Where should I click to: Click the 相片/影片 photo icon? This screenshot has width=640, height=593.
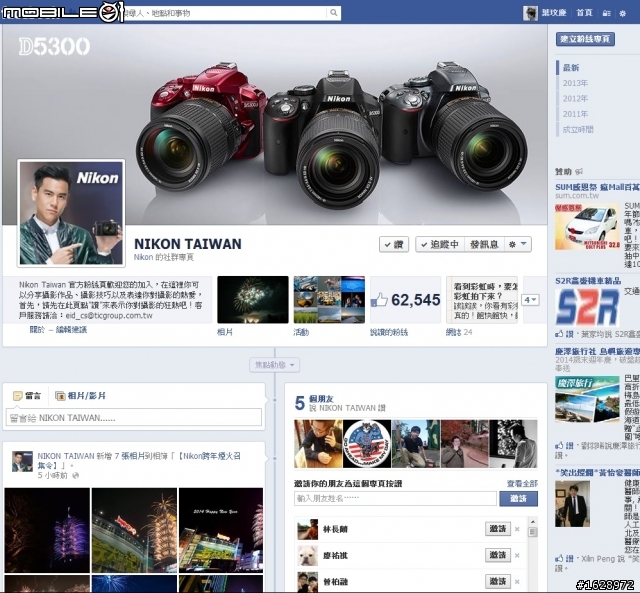point(60,396)
